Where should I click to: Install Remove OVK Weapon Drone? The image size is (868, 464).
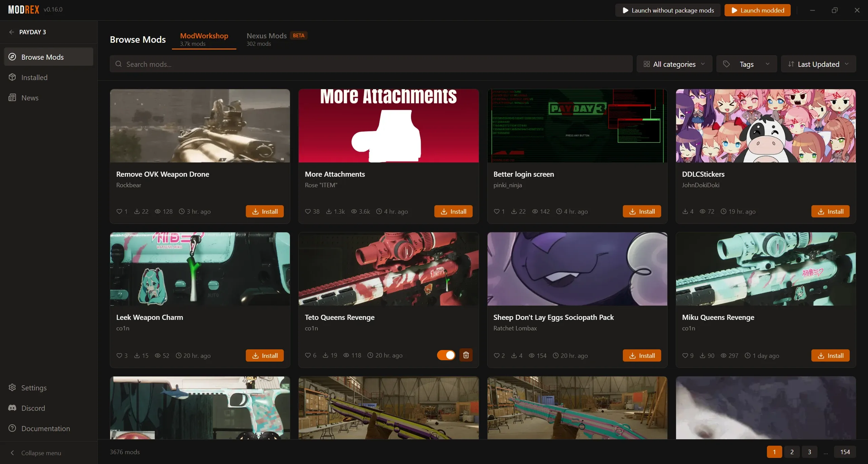(x=264, y=211)
